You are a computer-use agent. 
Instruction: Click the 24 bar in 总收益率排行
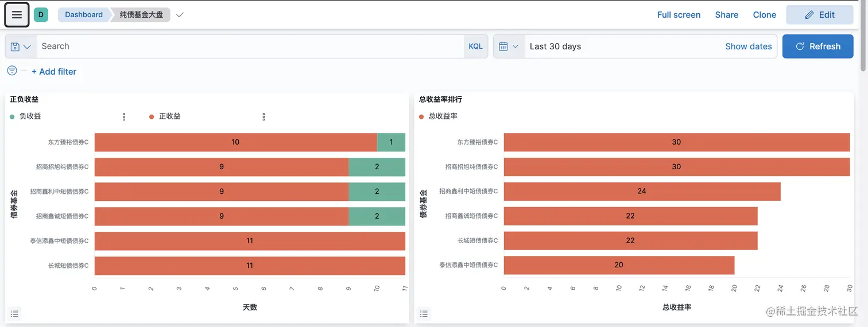tap(642, 192)
